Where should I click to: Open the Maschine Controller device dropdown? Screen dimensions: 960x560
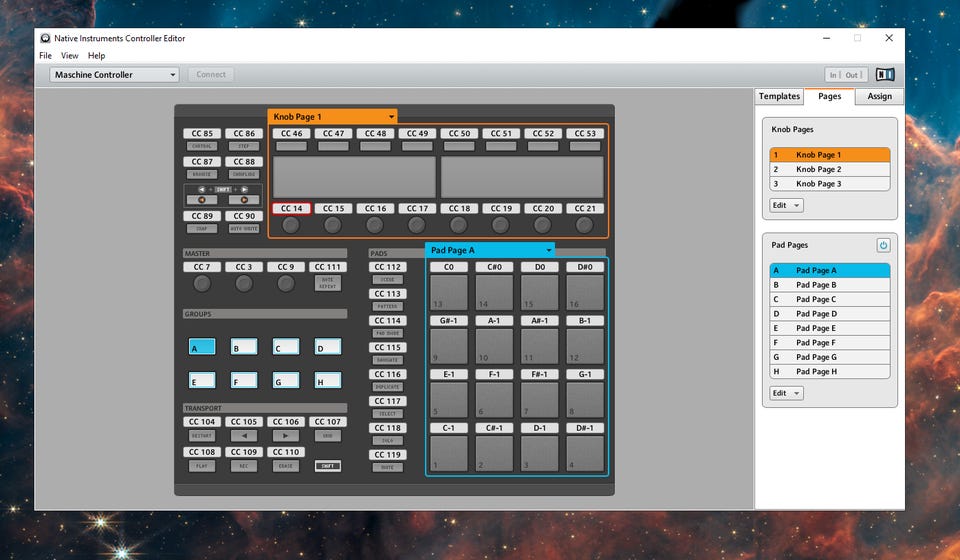pyautogui.click(x=114, y=75)
